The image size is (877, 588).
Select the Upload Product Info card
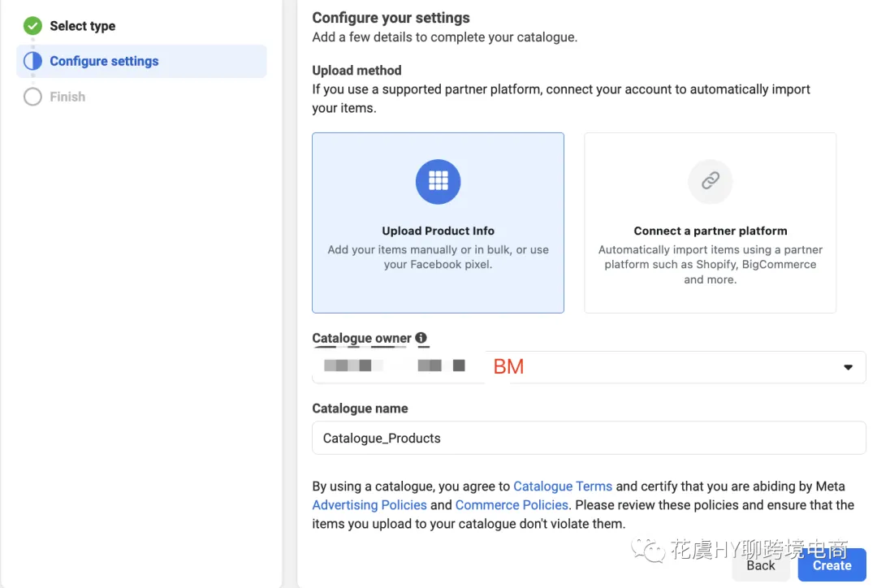point(438,223)
